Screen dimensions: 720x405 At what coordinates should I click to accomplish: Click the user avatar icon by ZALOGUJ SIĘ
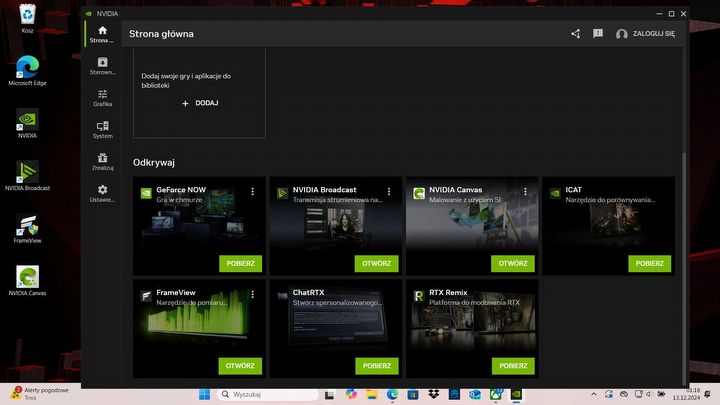(622, 34)
